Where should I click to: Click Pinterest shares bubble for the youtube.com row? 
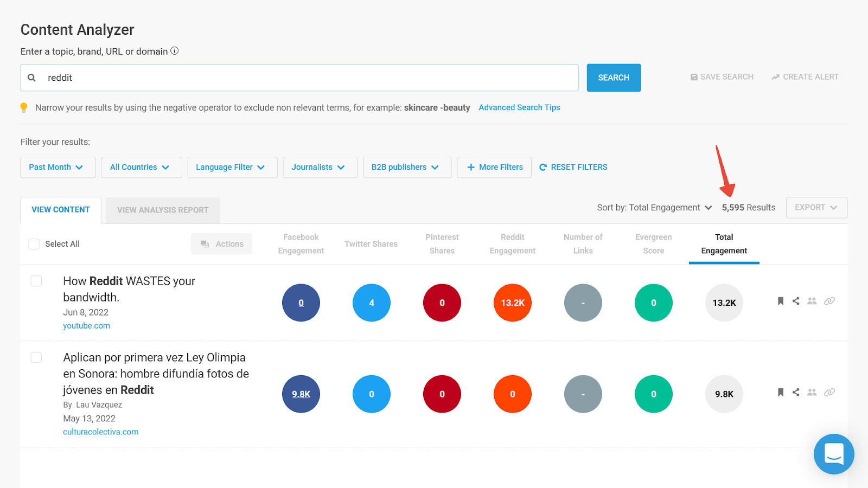pos(442,303)
